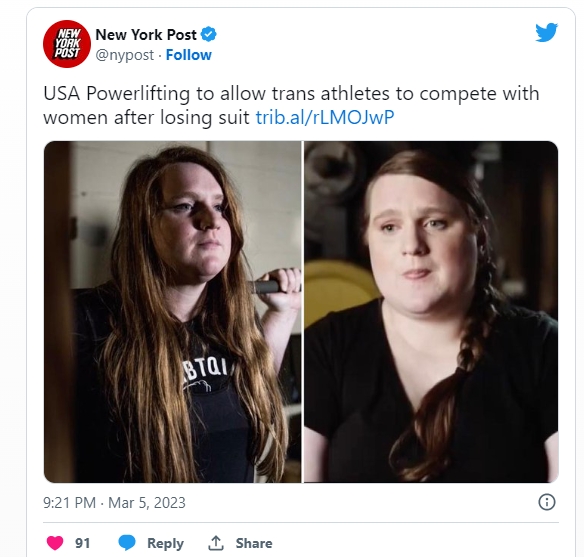The image size is (584, 557).
Task: Open the @nypost handle
Action: point(124,55)
